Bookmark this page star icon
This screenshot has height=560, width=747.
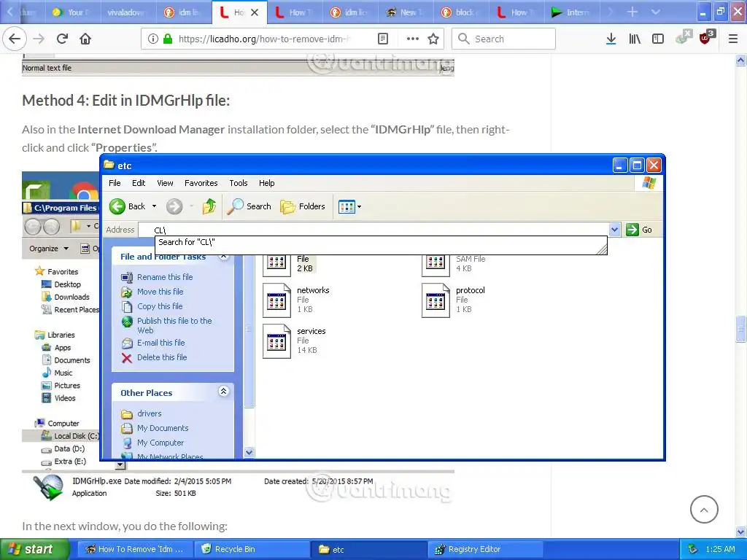click(x=433, y=39)
